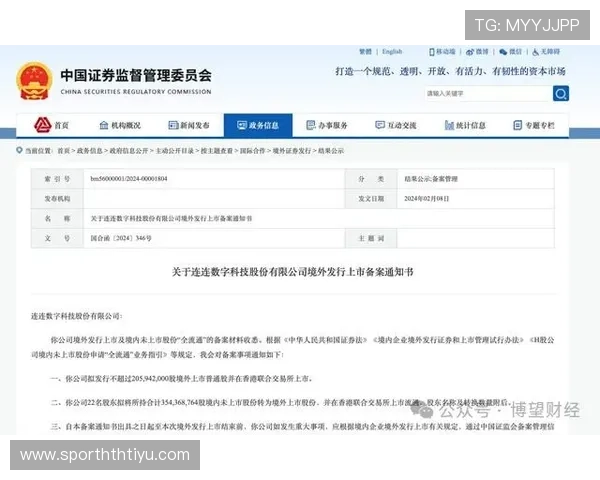Viewport: 600px width, 480px height.
Task: Open the 微信 WeChat icon link
Action: coord(510,52)
